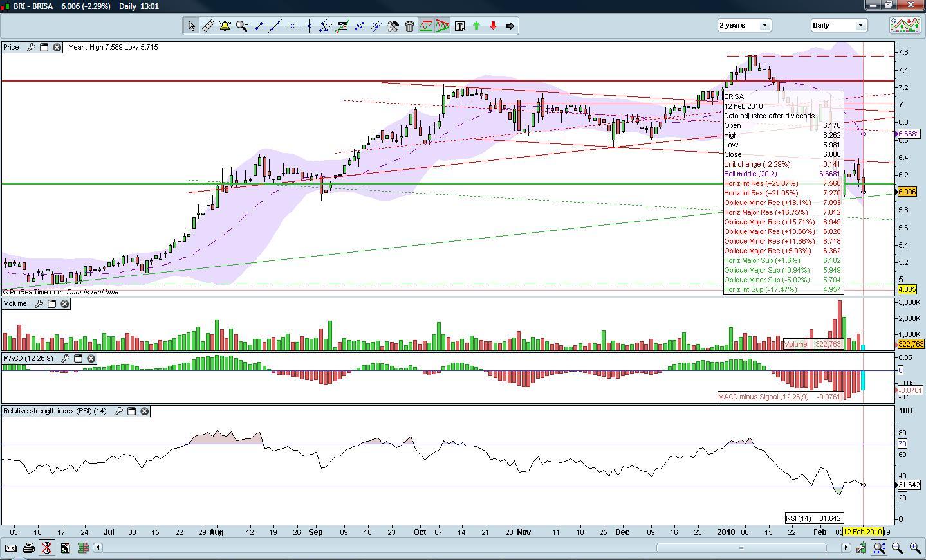
Task: Toggle the crossed-out red icon in bottom bar
Action: click(46, 548)
